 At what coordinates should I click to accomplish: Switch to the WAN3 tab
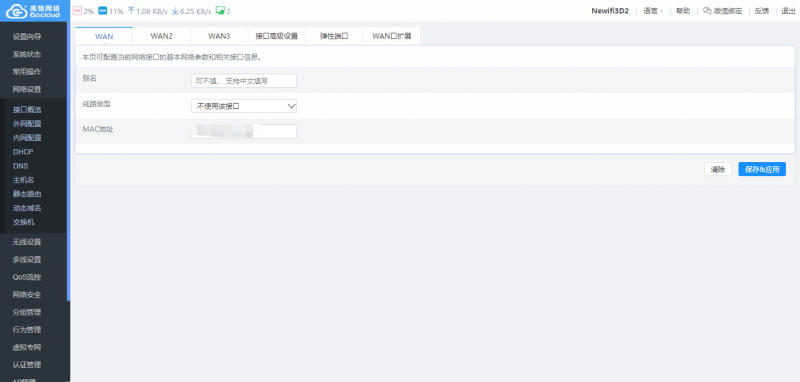point(219,36)
